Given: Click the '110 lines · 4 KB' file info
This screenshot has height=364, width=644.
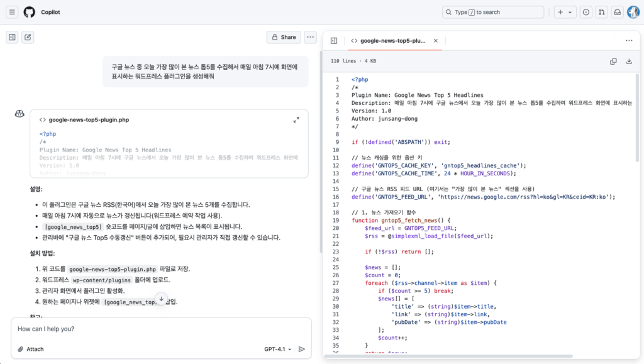Looking at the screenshot, I should click(x=353, y=61).
